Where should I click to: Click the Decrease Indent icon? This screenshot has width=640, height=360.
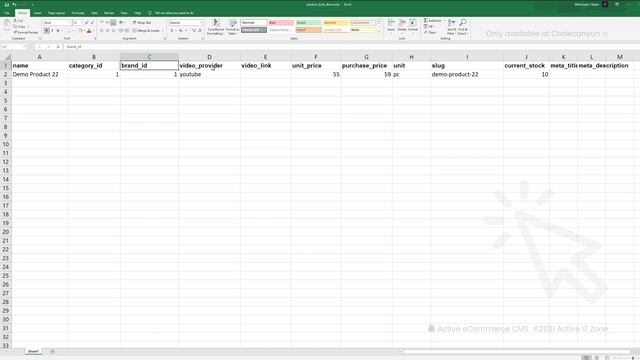pyautogui.click(x=121, y=31)
